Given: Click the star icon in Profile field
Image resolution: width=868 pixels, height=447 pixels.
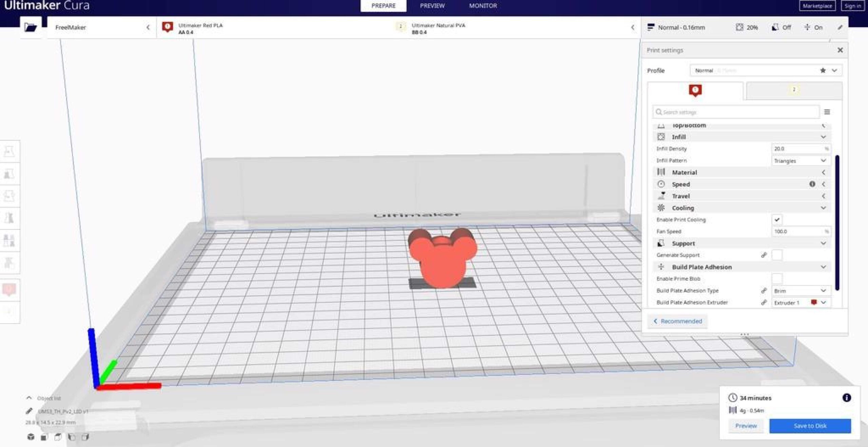Looking at the screenshot, I should tap(823, 71).
